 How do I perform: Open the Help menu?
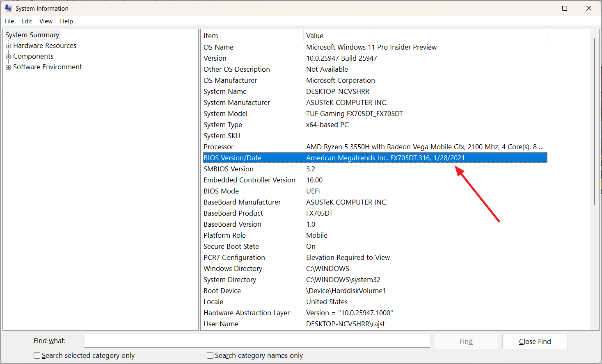click(66, 21)
